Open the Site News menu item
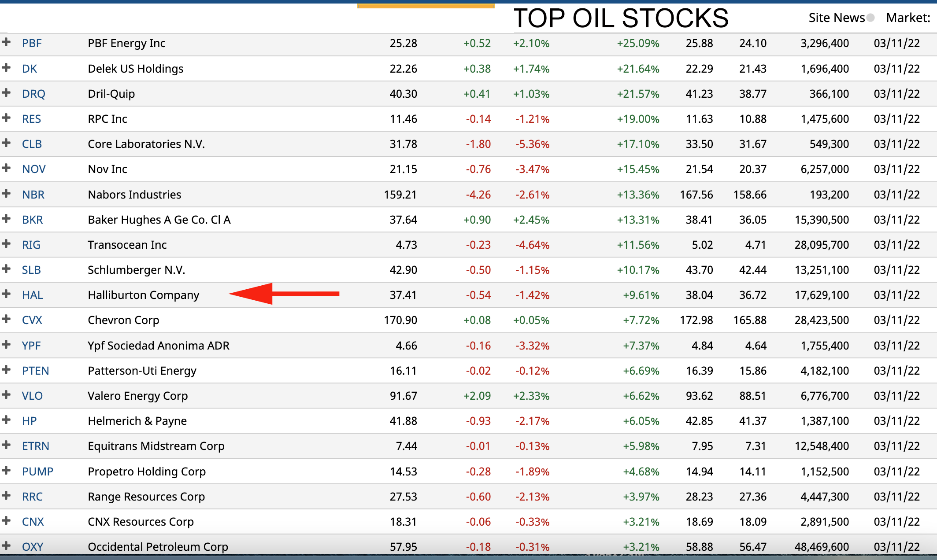The image size is (937, 560). (836, 18)
